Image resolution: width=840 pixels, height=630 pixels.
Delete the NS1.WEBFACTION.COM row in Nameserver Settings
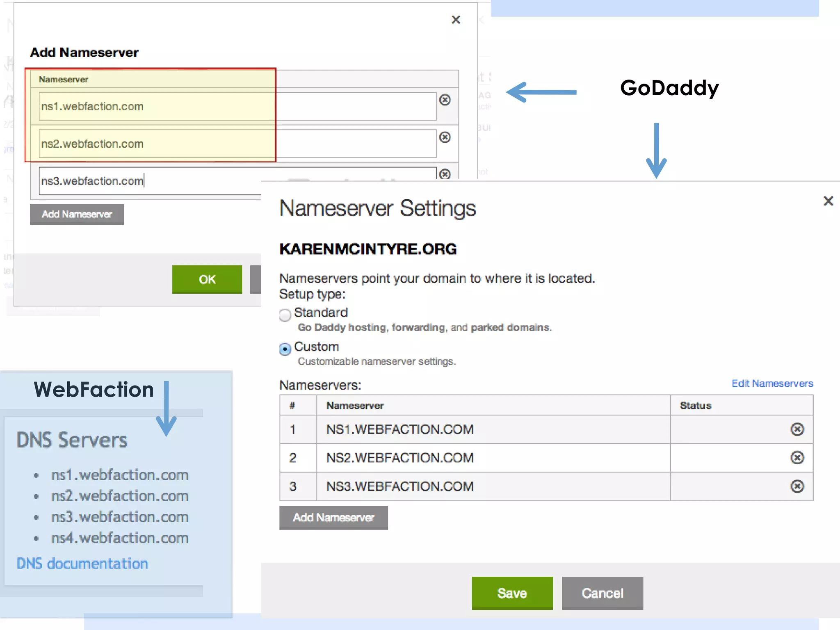tap(797, 429)
